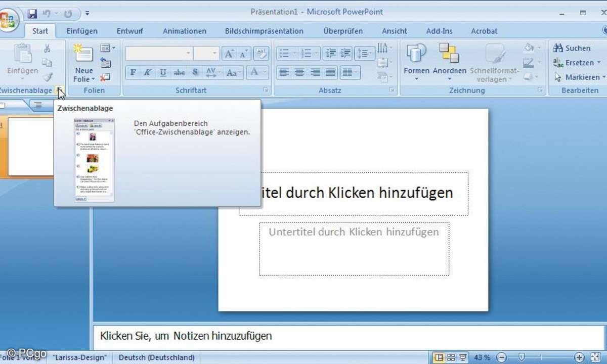Start slideshow from status bar icon
Screen dimensions: 607x364
click(x=463, y=357)
